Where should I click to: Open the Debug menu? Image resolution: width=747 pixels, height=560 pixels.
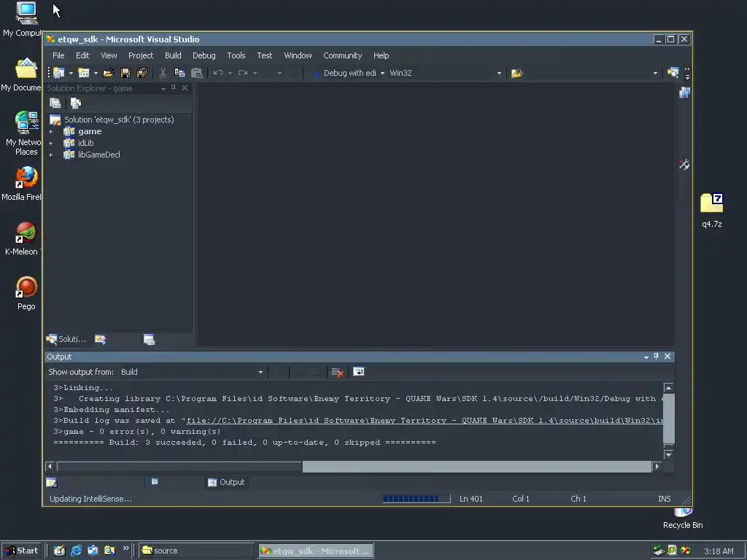[x=204, y=55]
